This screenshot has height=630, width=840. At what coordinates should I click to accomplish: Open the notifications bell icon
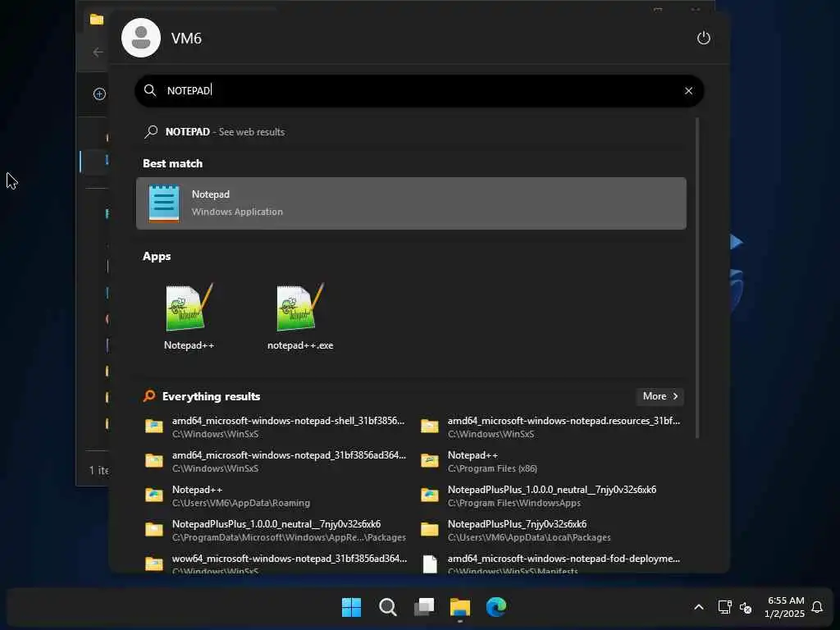coord(817,607)
